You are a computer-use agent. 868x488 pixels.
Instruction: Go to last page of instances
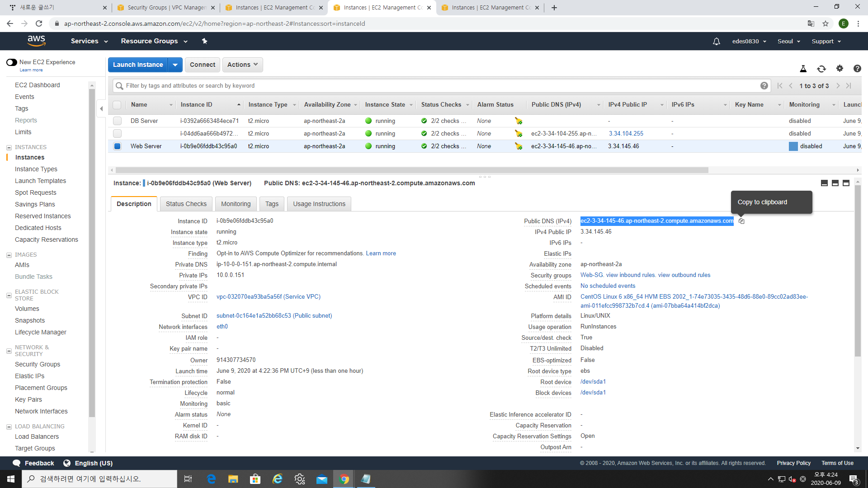coord(849,86)
